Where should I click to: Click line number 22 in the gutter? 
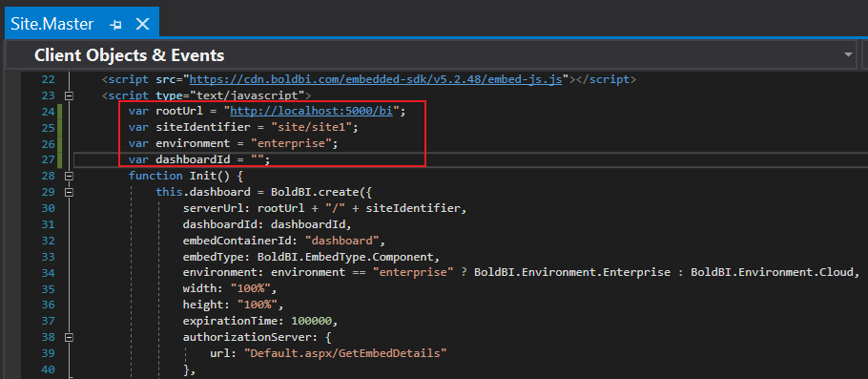click(x=48, y=79)
